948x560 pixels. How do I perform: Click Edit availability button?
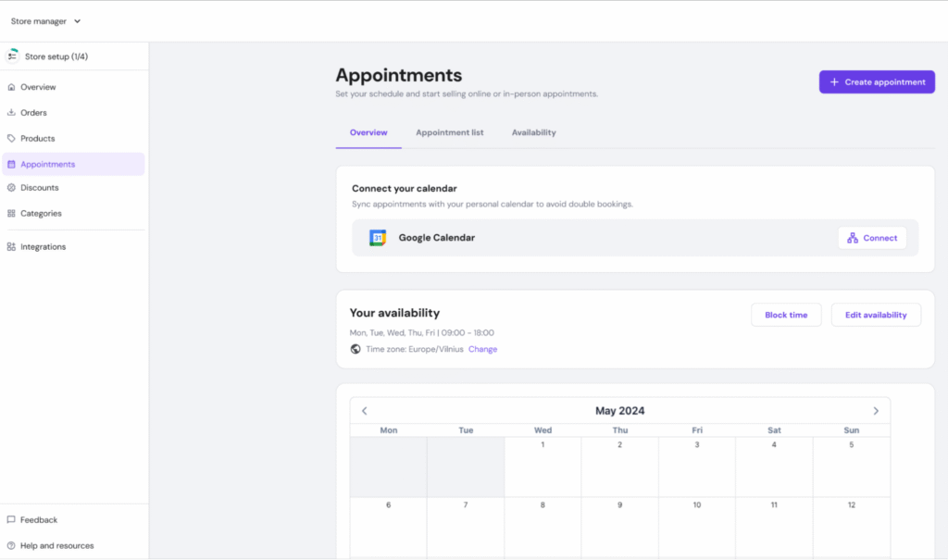coord(876,315)
